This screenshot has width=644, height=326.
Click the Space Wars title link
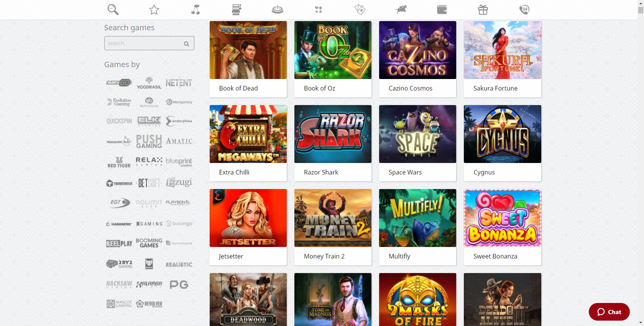point(405,172)
